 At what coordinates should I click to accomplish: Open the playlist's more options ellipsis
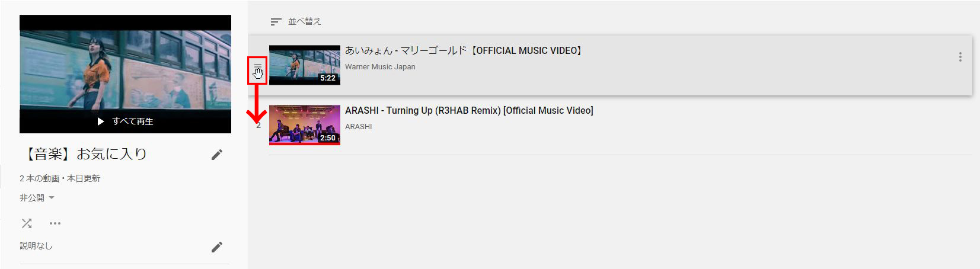[55, 223]
